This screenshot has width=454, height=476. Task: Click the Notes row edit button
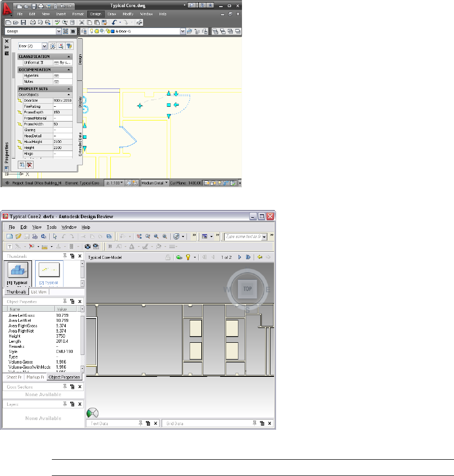(x=56, y=82)
